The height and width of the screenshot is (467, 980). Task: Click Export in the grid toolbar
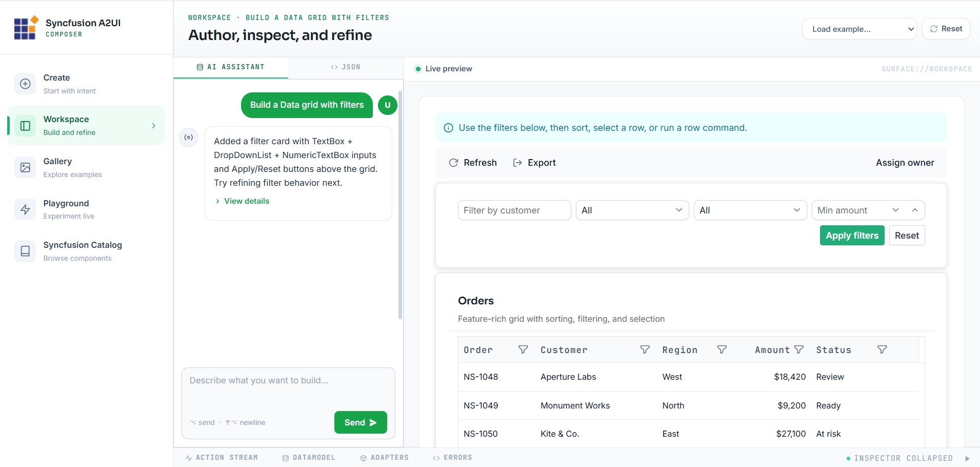(x=534, y=163)
